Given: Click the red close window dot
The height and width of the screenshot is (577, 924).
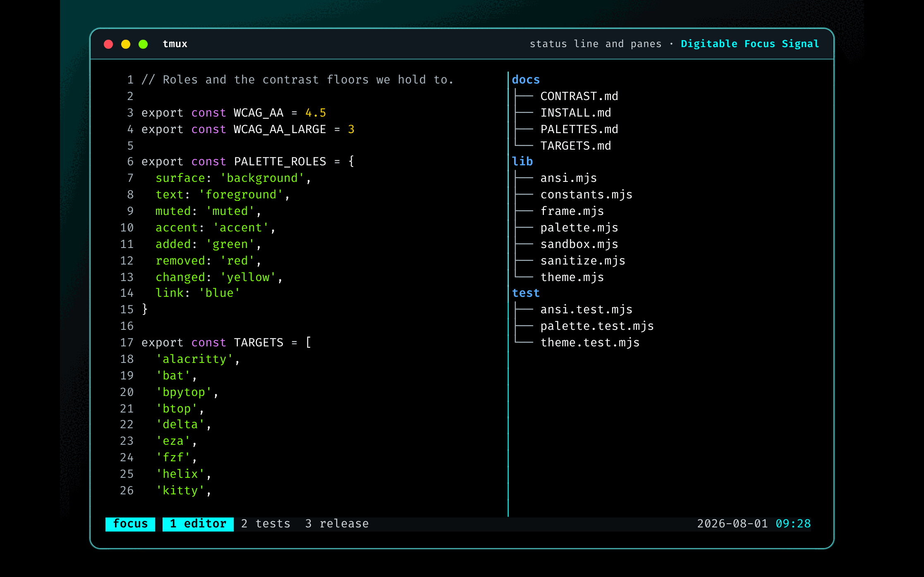Looking at the screenshot, I should pos(108,44).
